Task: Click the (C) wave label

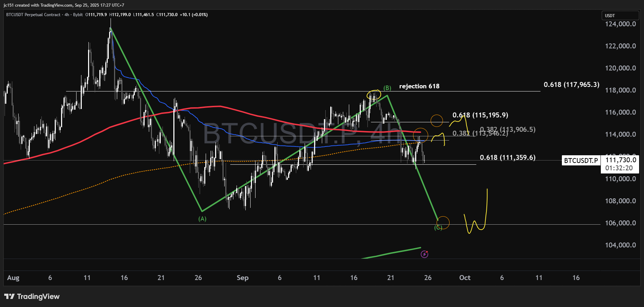Action: (x=438, y=227)
